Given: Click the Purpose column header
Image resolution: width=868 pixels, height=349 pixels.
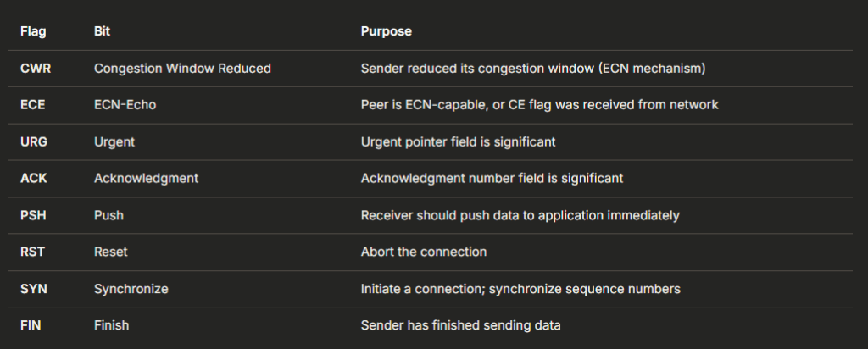Looking at the screenshot, I should tap(386, 31).
